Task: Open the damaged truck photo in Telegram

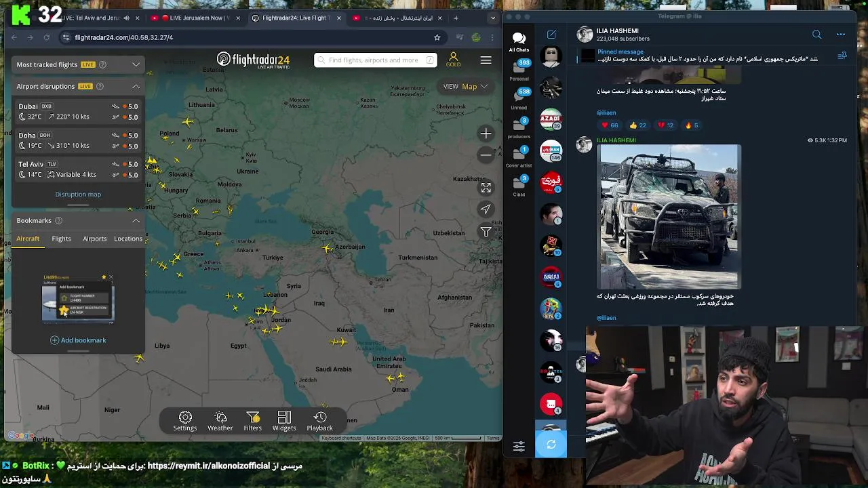Action: [x=669, y=216]
